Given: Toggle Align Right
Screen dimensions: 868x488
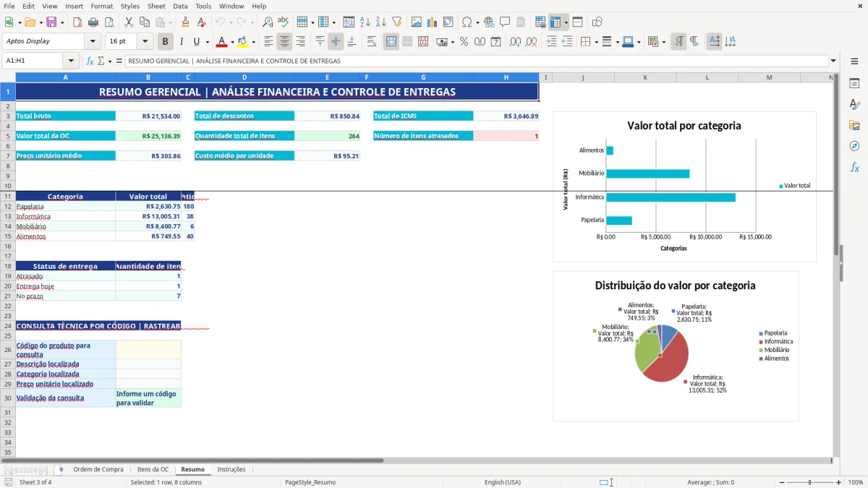Looking at the screenshot, I should [301, 42].
